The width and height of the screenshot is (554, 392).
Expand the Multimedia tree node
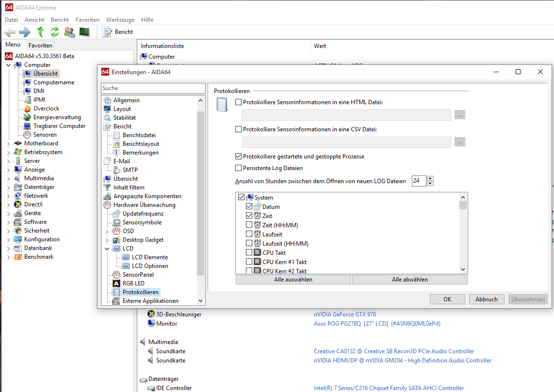(8, 178)
